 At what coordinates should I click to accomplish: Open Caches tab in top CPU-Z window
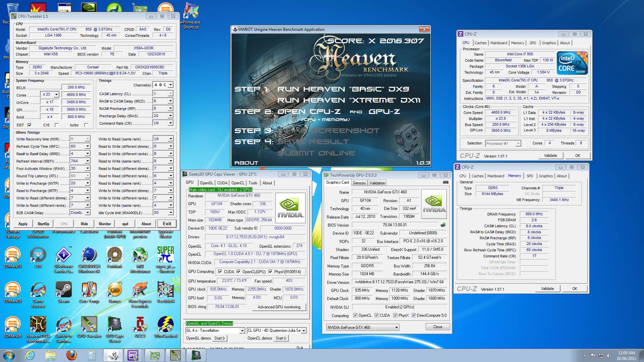coord(480,43)
